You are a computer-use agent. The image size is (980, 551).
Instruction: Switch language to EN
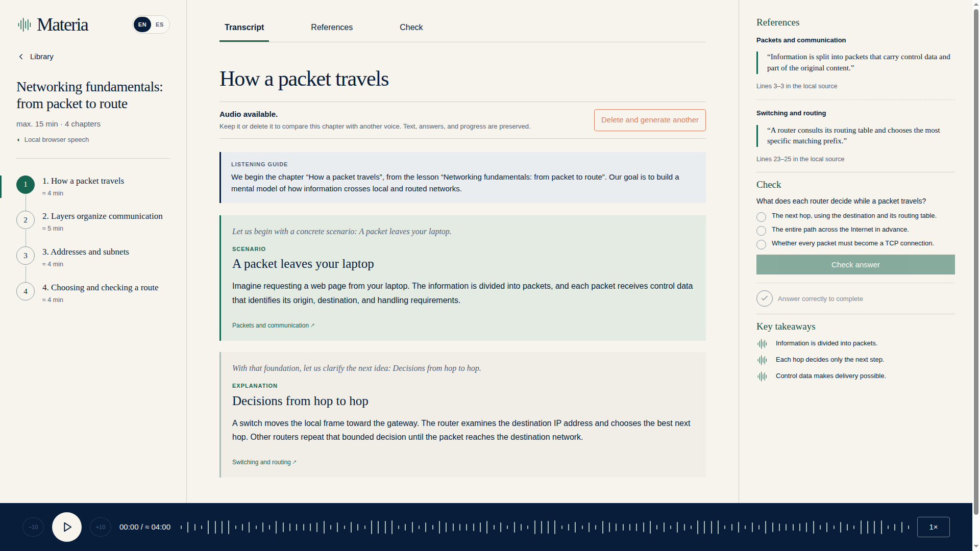(x=142, y=24)
